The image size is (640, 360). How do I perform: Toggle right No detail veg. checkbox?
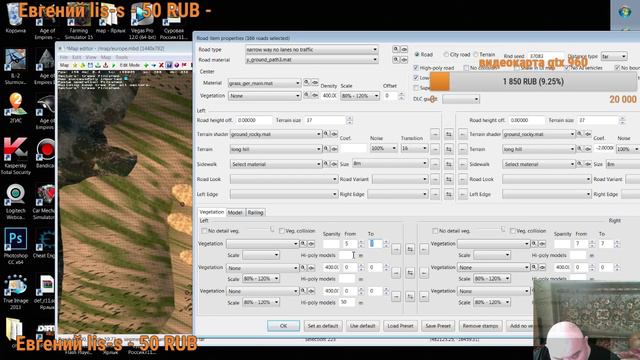pos(435,231)
